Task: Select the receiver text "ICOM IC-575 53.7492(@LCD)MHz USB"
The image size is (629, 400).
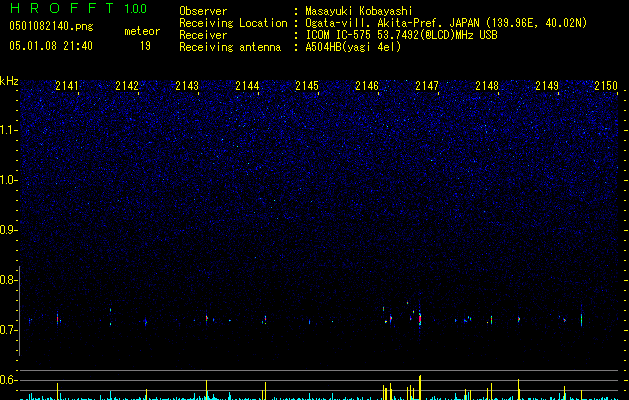Action: [x=401, y=35]
